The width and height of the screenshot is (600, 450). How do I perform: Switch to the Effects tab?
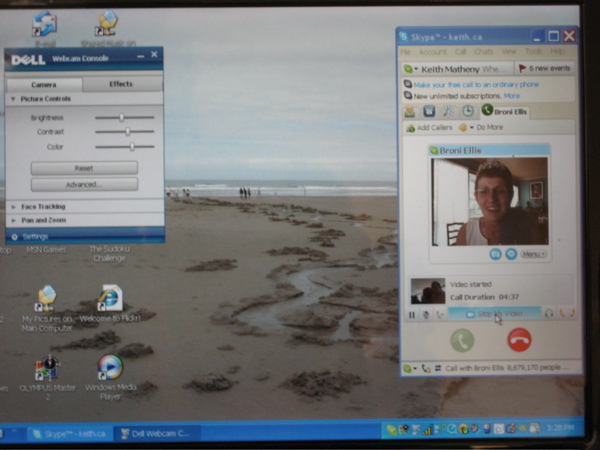121,84
